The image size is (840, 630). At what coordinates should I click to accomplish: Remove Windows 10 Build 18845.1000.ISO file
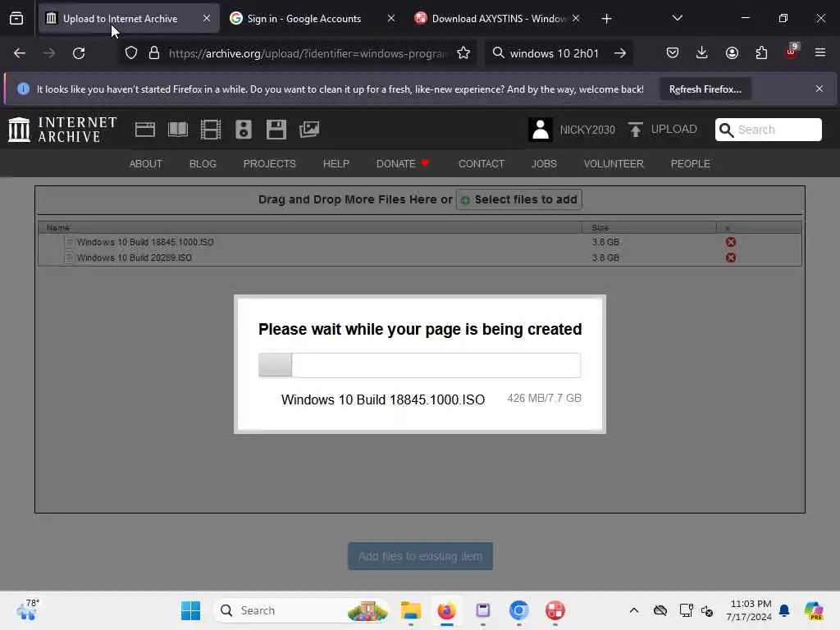[731, 242]
